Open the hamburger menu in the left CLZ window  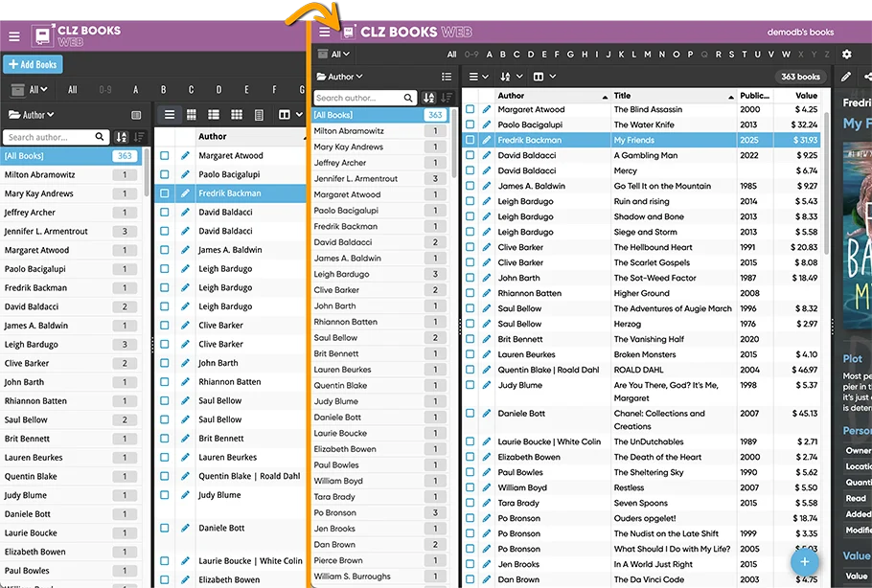[x=14, y=36]
